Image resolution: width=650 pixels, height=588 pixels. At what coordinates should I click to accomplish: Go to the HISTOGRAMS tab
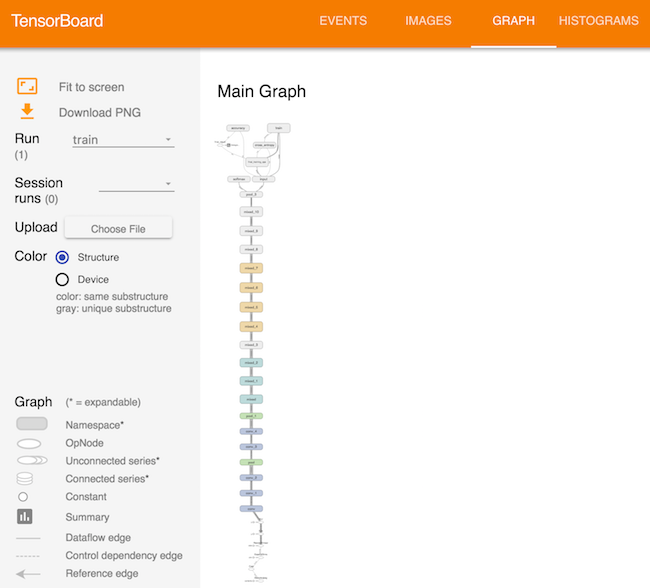pos(599,21)
